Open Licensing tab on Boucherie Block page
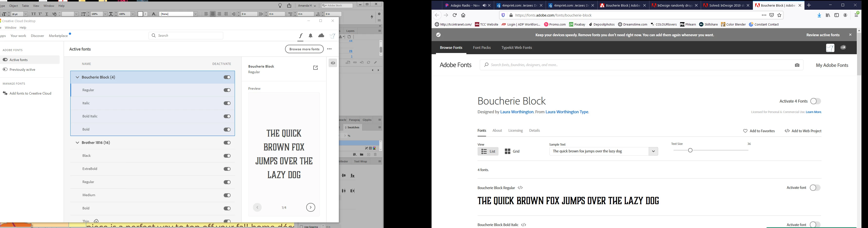 click(x=515, y=131)
